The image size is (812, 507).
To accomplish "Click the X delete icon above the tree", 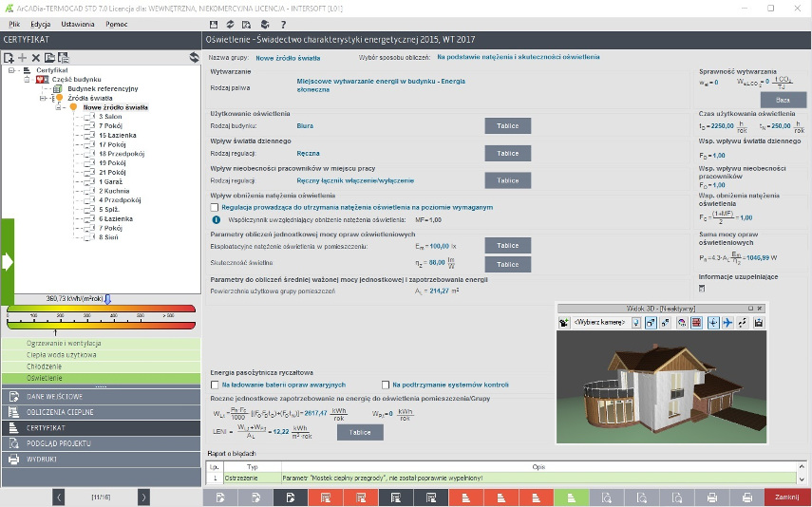I will (36, 58).
